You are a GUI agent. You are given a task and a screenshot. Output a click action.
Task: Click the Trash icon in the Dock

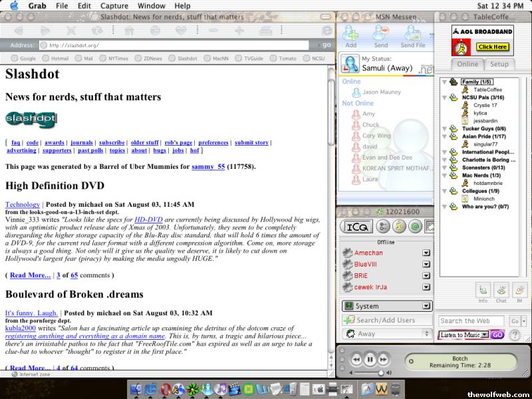tap(396, 388)
